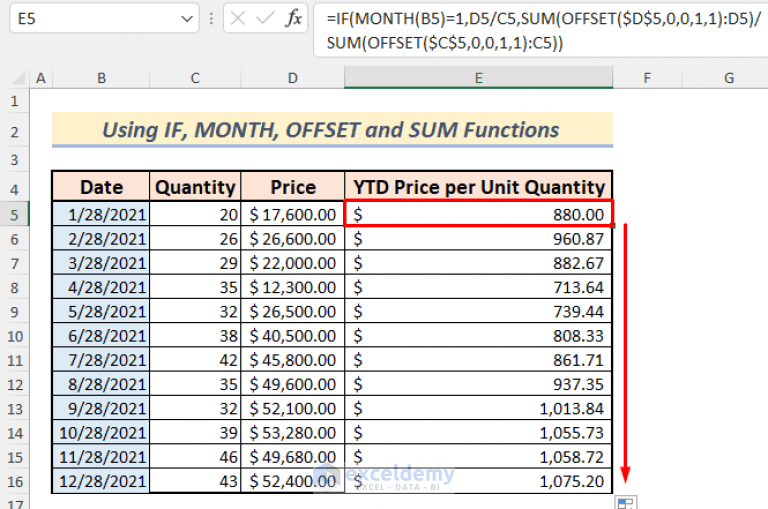This screenshot has width=768, height=509.
Task: Select YTD value cell 713.64
Action: pyautogui.click(x=479, y=287)
